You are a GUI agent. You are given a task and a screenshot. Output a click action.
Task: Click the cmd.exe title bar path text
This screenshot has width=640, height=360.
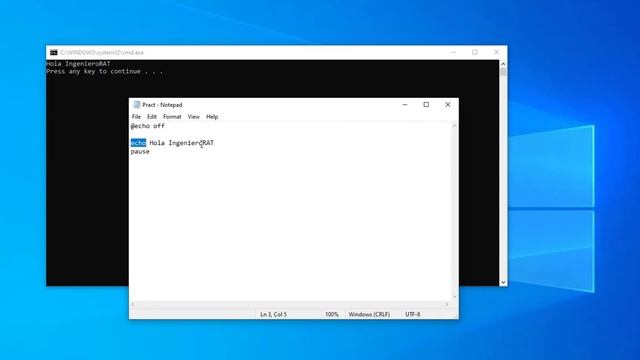pyautogui.click(x=102, y=53)
